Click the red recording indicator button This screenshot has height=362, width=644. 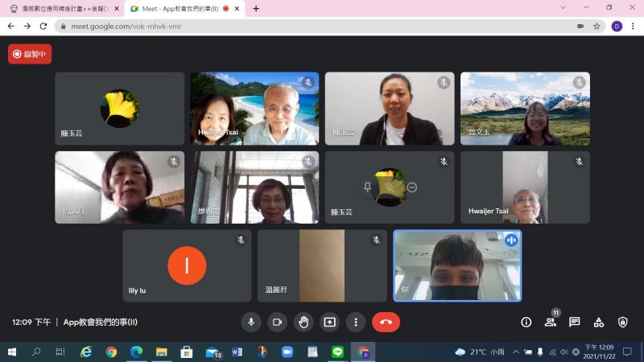(x=30, y=54)
